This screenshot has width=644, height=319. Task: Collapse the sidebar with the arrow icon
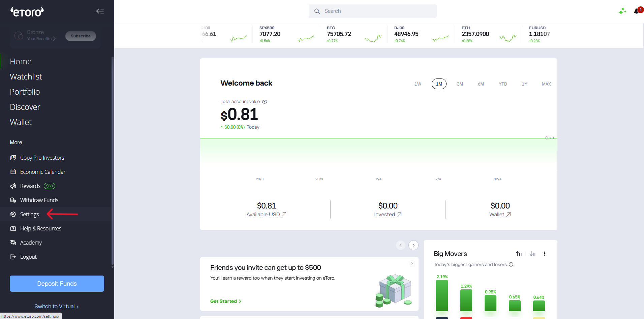(x=100, y=11)
